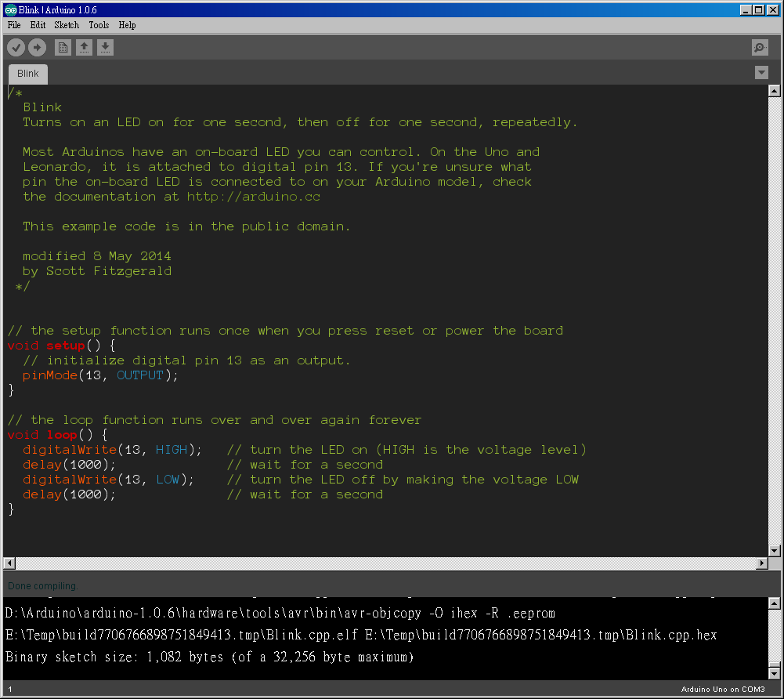The image size is (784, 699).
Task: Click the Verify checkmark icon
Action: tap(16, 48)
